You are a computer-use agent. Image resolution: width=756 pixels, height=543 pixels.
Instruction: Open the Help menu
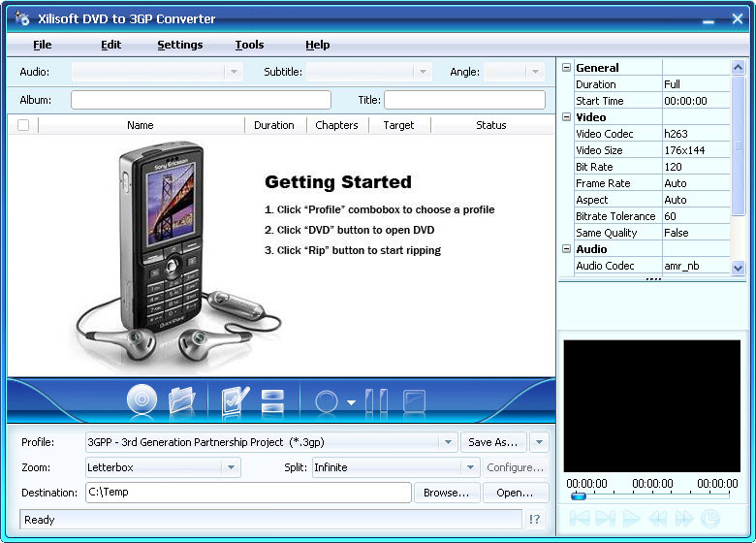(x=317, y=45)
